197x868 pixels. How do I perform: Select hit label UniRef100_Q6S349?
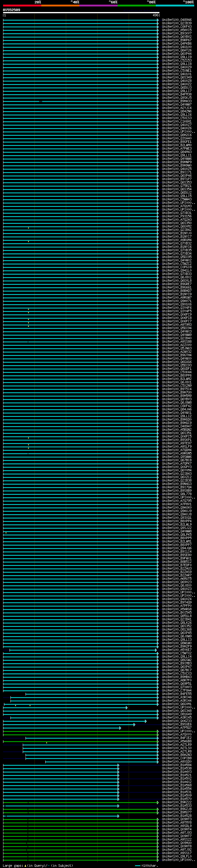(x=177, y=78)
